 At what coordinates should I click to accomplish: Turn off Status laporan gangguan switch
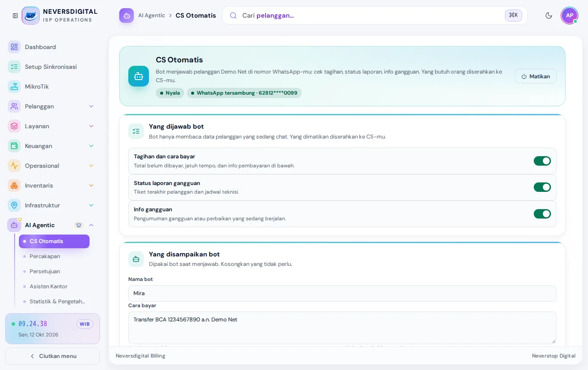pyautogui.click(x=542, y=187)
